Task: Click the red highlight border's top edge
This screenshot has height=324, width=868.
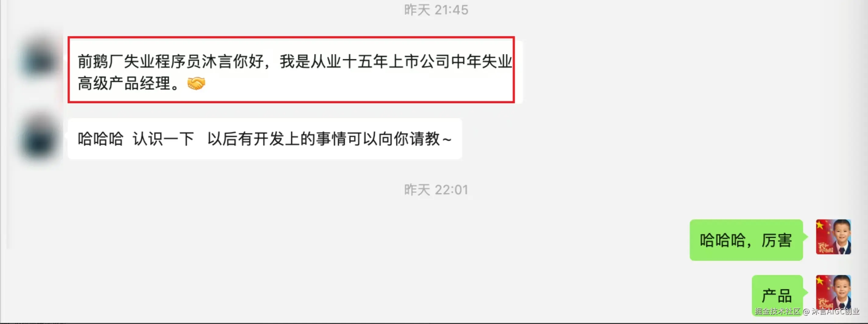Action: [291, 38]
